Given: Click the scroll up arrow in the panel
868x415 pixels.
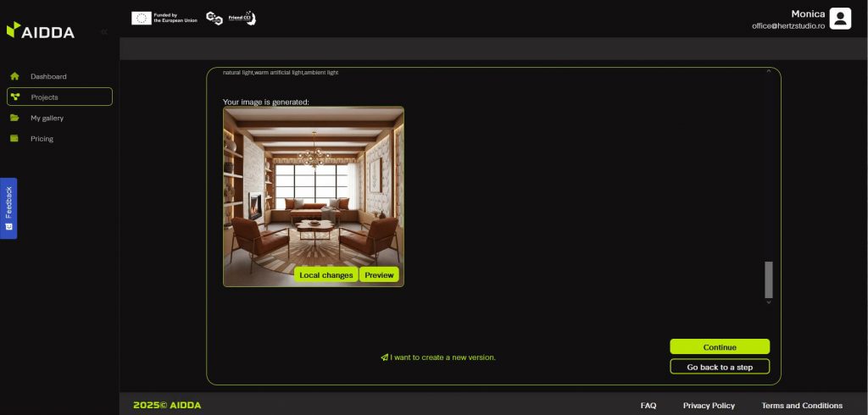Looking at the screenshot, I should (x=769, y=73).
